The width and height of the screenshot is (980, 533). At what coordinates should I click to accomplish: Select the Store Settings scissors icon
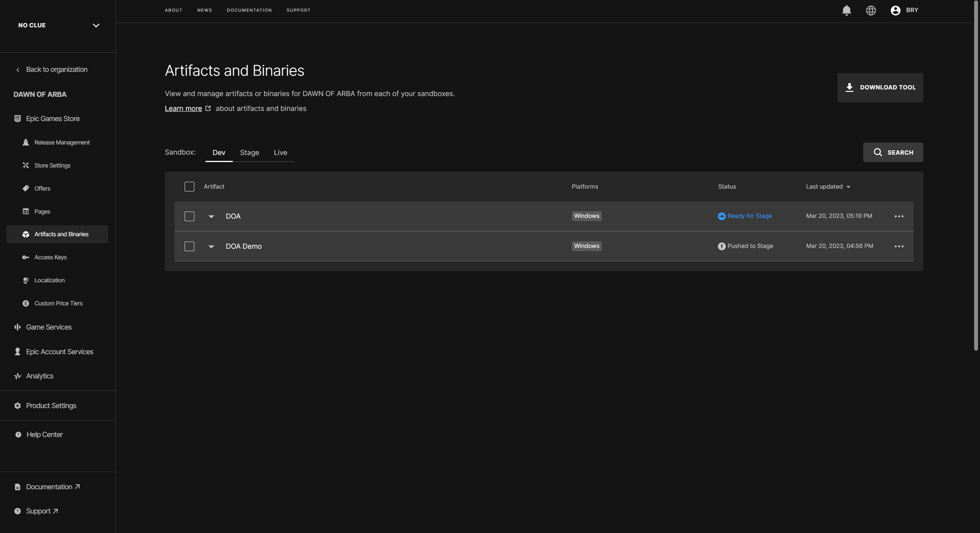[x=25, y=165]
